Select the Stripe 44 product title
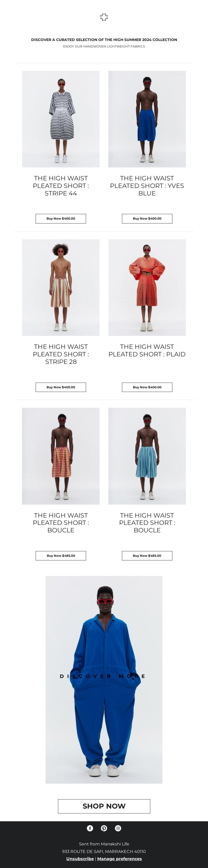208x868 pixels. [x=61, y=186]
